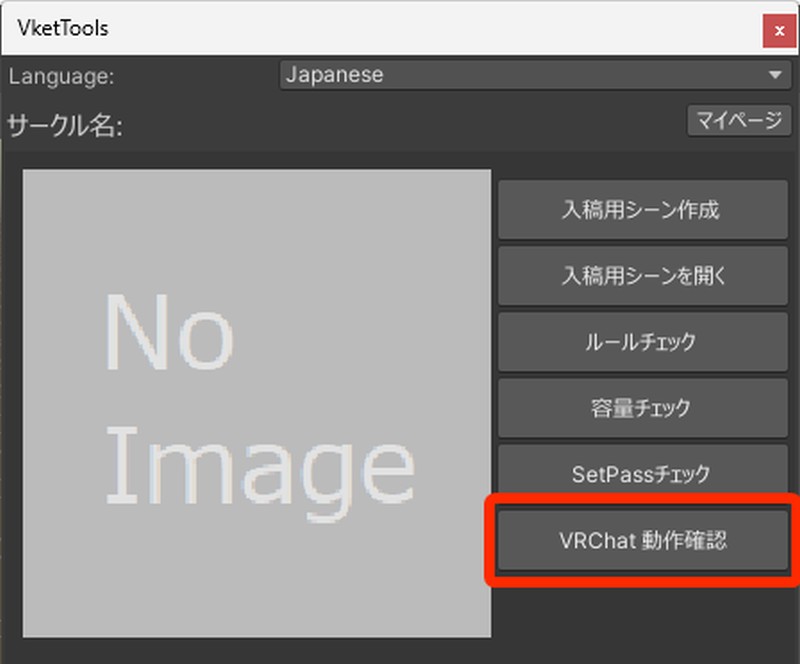Click the word "No" in the placeholder
Image resolution: width=800 pixels, height=664 pixels.
click(x=168, y=333)
